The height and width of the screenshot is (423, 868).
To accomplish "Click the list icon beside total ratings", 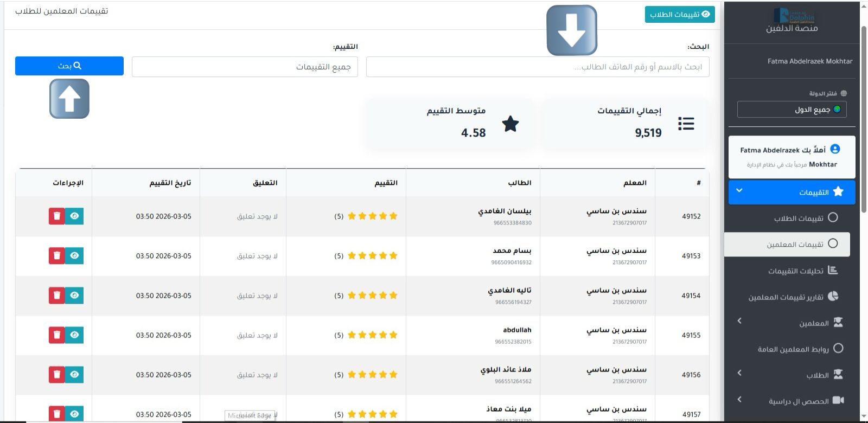I will point(686,124).
